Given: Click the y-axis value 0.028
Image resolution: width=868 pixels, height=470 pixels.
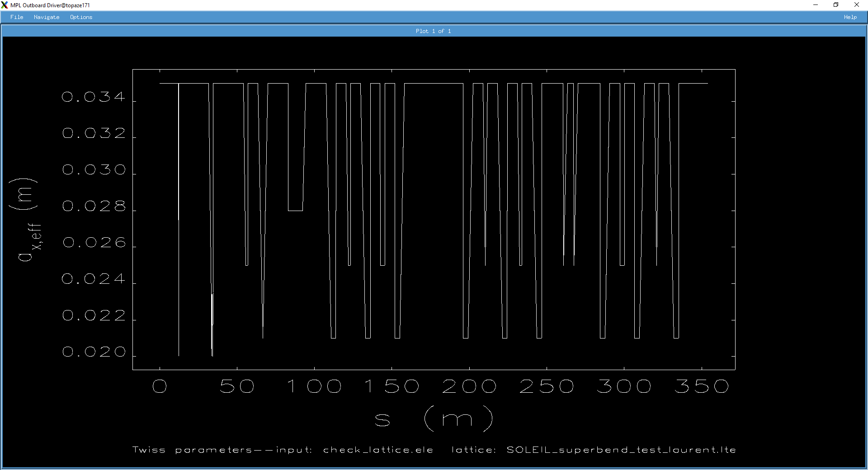Looking at the screenshot, I should pyautogui.click(x=94, y=206).
